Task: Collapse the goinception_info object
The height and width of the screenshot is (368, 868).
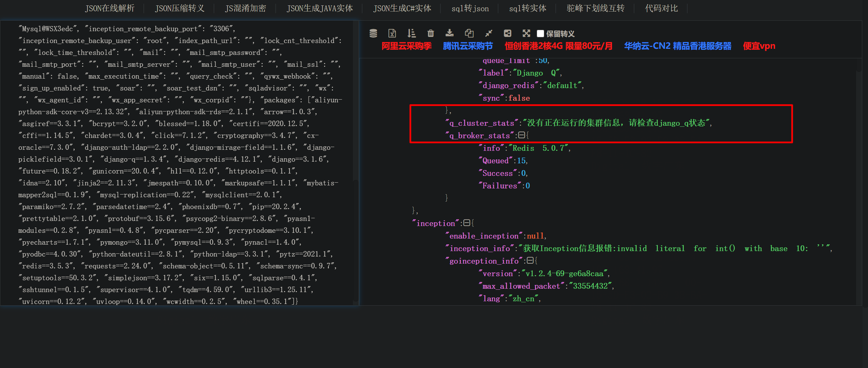Action: coord(531,261)
